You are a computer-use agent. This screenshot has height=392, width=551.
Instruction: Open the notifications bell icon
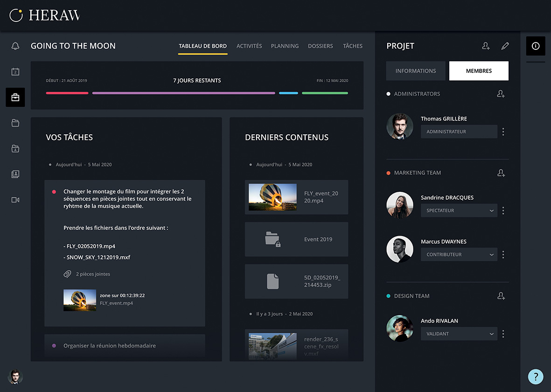[x=15, y=46]
